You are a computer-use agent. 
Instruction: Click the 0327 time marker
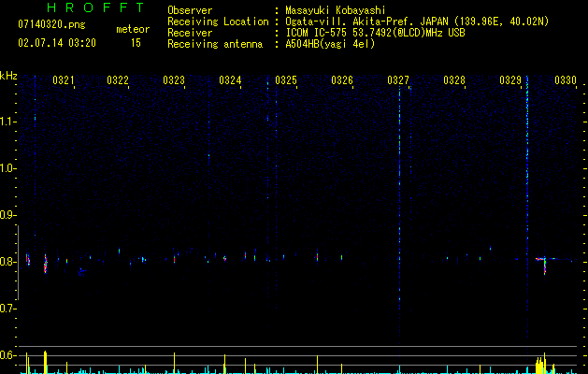[x=398, y=79]
